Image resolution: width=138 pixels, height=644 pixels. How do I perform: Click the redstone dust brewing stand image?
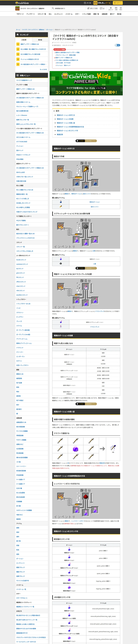point(86,504)
